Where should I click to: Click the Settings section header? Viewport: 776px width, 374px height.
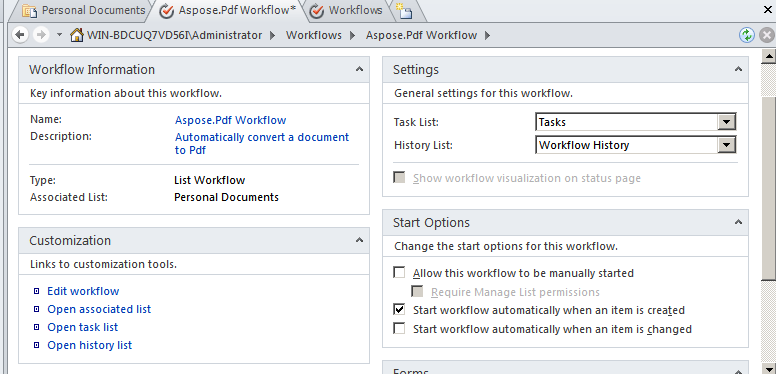[x=565, y=69]
